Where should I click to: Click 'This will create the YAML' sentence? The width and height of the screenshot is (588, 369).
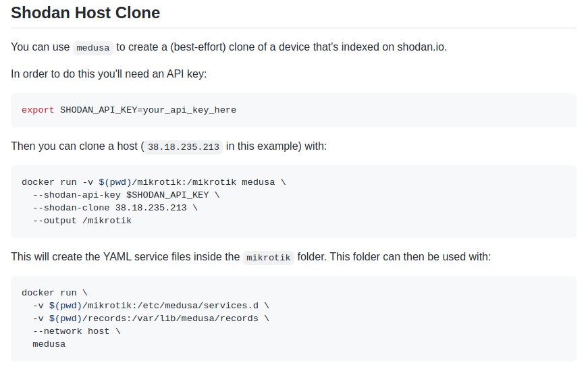click(126, 257)
